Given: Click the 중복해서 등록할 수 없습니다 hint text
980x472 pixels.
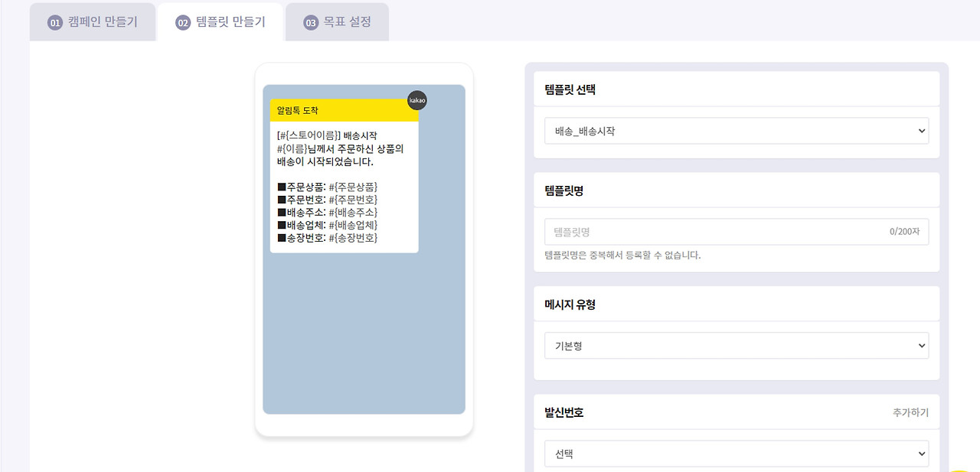Looking at the screenshot, I should 622,255.
